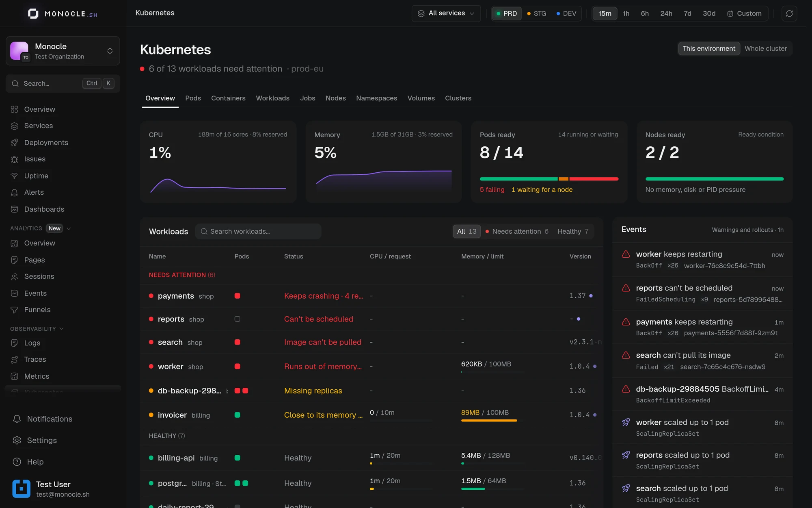Filter workloads by Needs attention

[517, 232]
